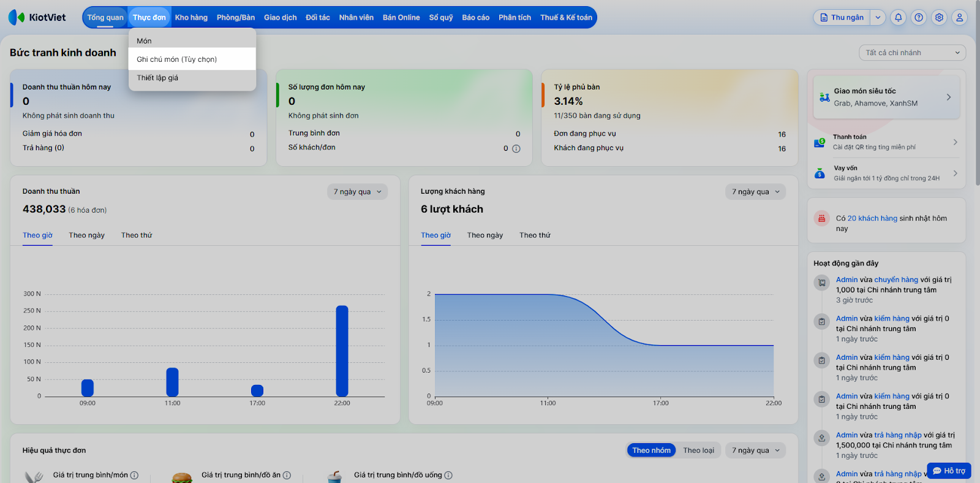Open the chuyển hàng activity link
Screen dimensions: 980x483
[x=896, y=280]
